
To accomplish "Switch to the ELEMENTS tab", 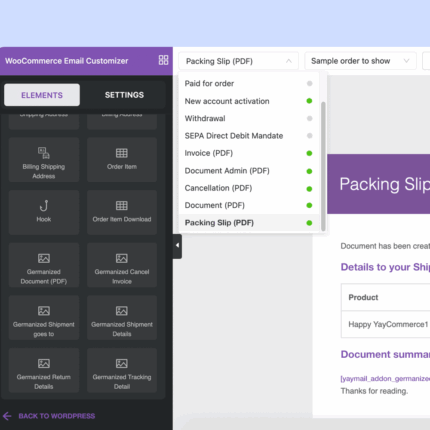I will click(42, 95).
